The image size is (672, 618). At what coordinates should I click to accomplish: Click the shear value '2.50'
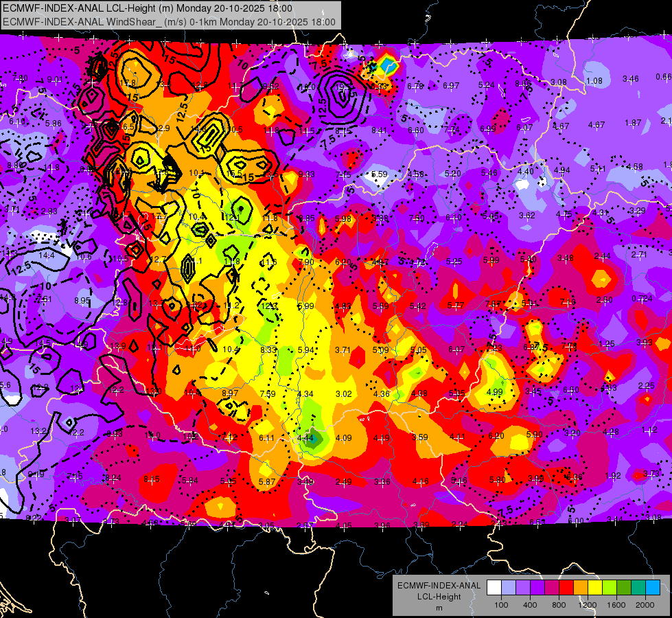tap(604, 300)
